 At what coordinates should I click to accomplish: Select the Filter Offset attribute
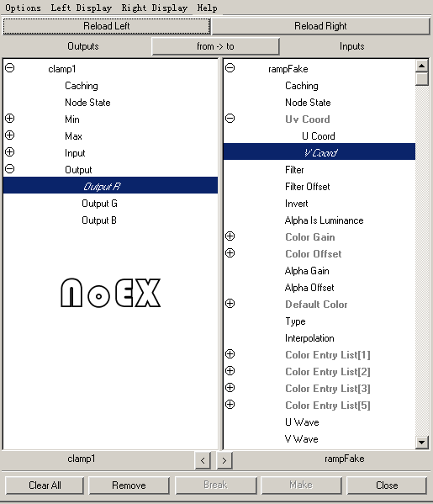(x=308, y=187)
